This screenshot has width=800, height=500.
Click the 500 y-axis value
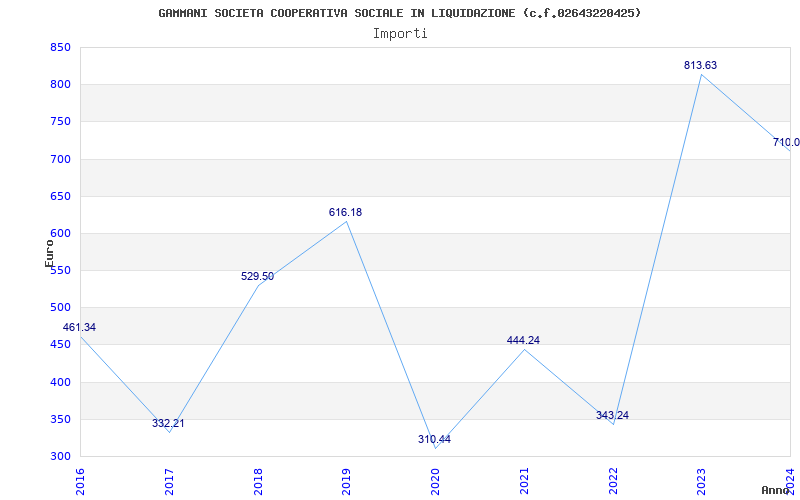tap(60, 308)
